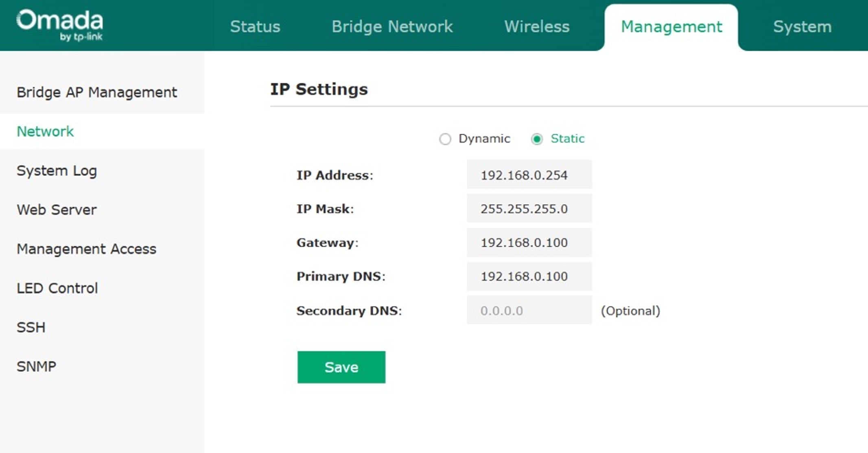This screenshot has width=868, height=453.
Task: Click the Gateway label
Action: [x=327, y=243]
